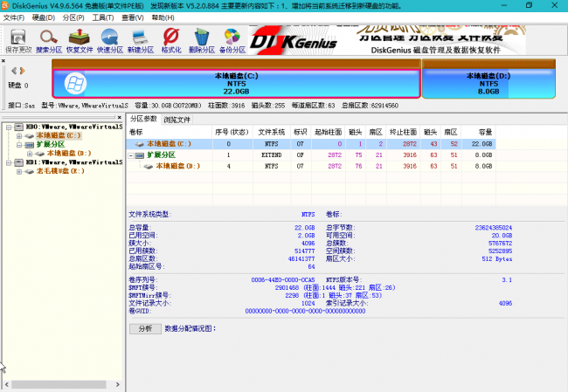Viewport: 568px width, 392px height.
Task: Select 扩展分区 in the disk tree
Action: pos(51,145)
